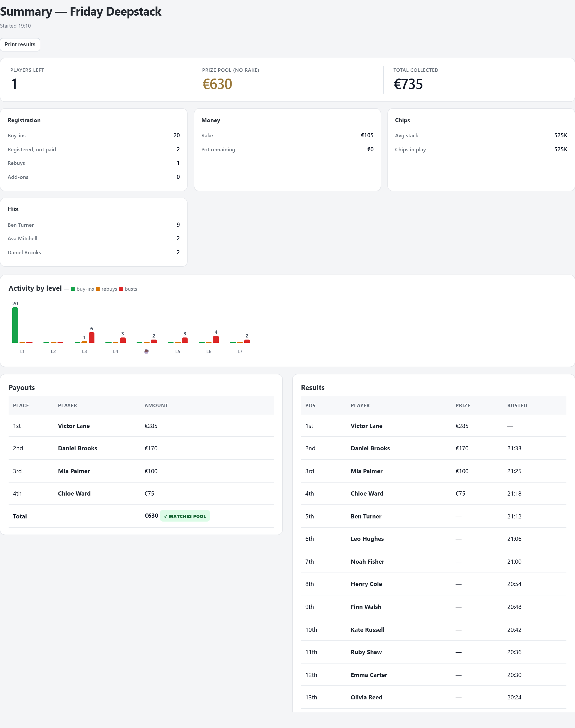Click Emma Carter in Results
This screenshot has width=575, height=728.
click(369, 675)
